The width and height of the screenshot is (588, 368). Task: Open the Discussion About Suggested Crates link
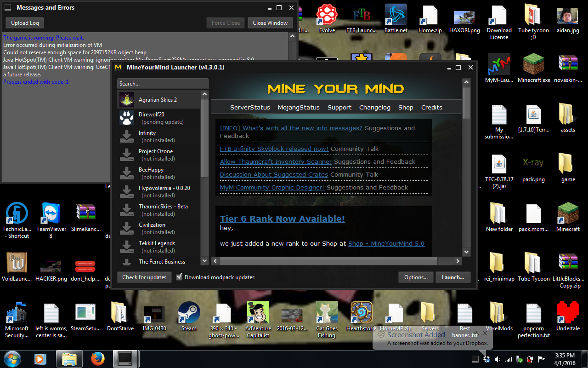pos(274,174)
